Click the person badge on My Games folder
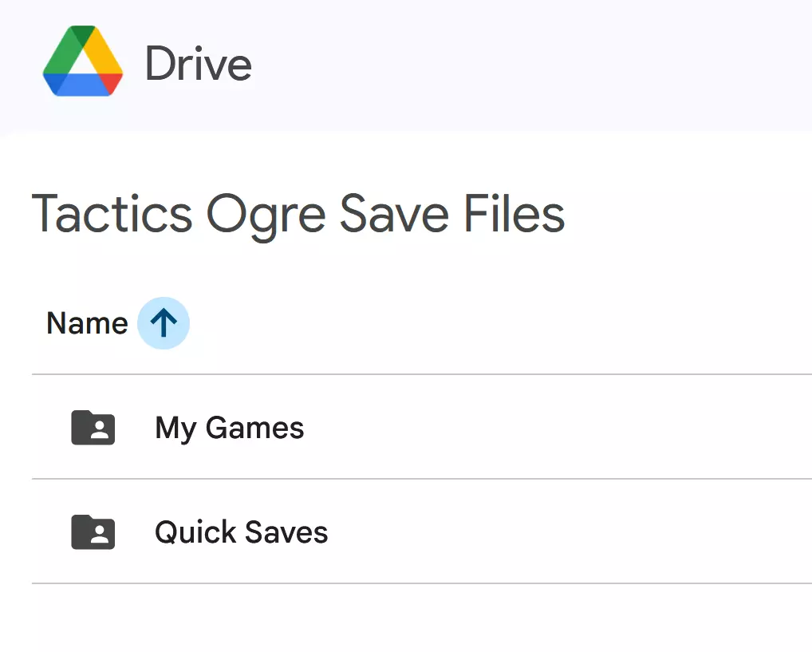Screen dimensions: 812x652 click(x=99, y=433)
